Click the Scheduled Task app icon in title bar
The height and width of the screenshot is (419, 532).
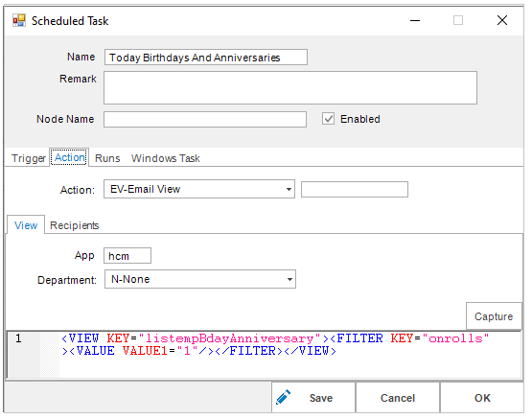click(x=19, y=21)
